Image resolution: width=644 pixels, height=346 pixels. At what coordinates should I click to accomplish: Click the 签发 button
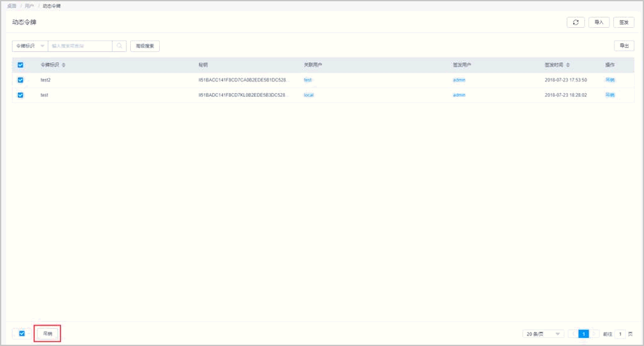[x=623, y=22]
